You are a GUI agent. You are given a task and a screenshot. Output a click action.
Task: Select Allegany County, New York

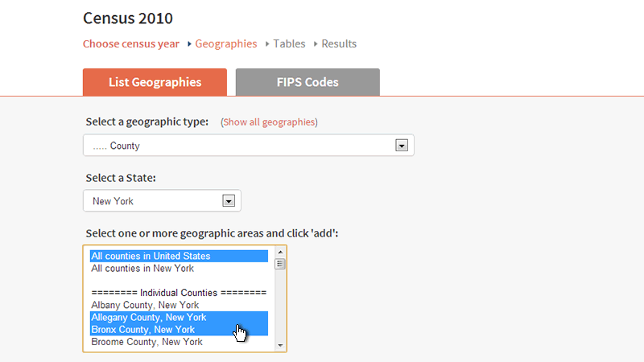pyautogui.click(x=179, y=317)
